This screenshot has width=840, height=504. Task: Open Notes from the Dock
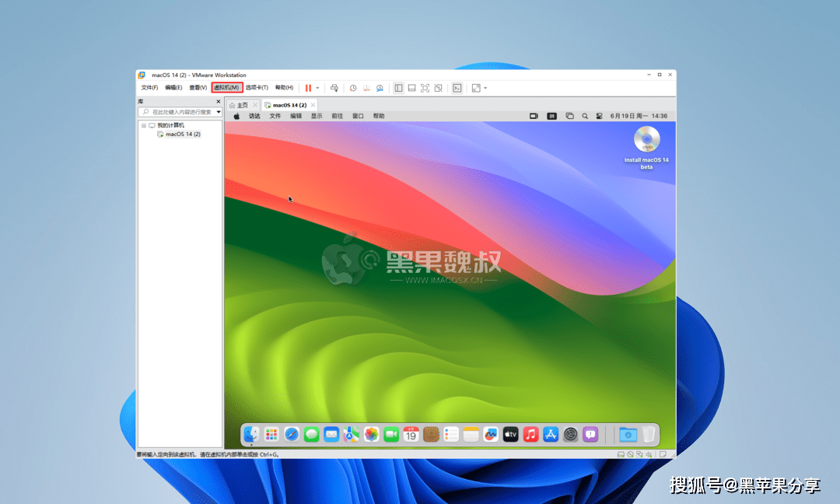tap(471, 434)
